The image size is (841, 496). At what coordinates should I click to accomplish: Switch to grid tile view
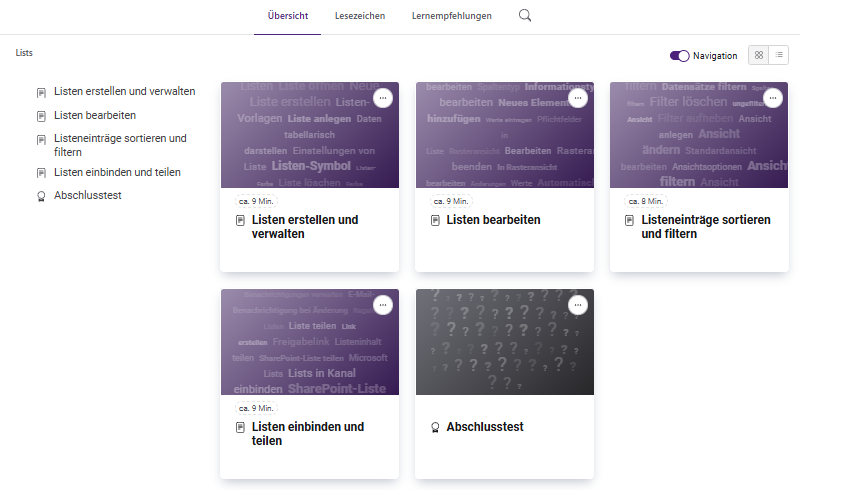[758, 55]
